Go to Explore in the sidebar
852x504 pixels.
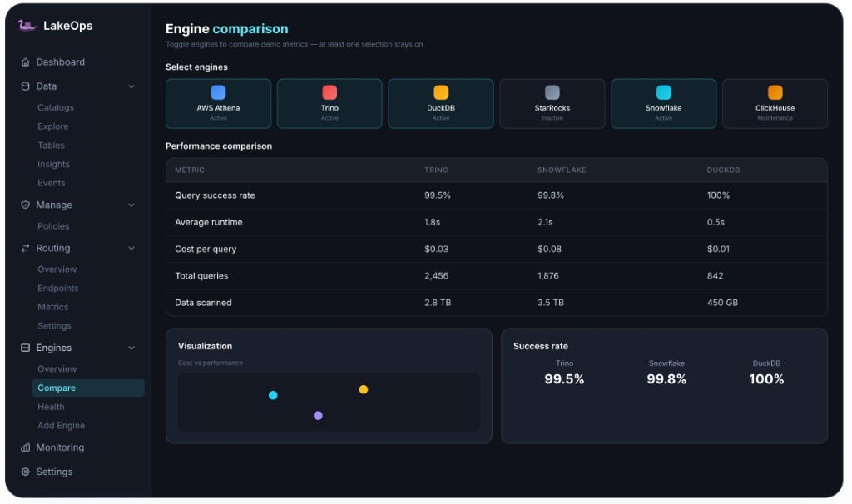(x=52, y=126)
